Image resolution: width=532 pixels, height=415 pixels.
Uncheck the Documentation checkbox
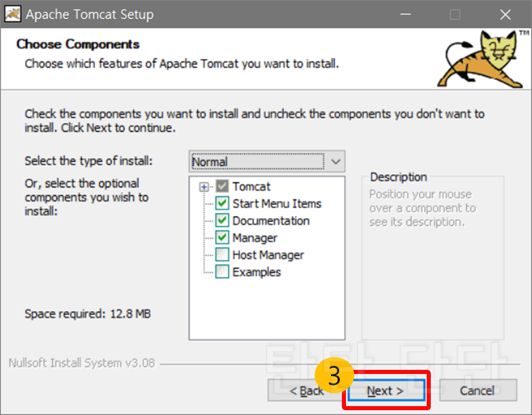click(x=222, y=221)
